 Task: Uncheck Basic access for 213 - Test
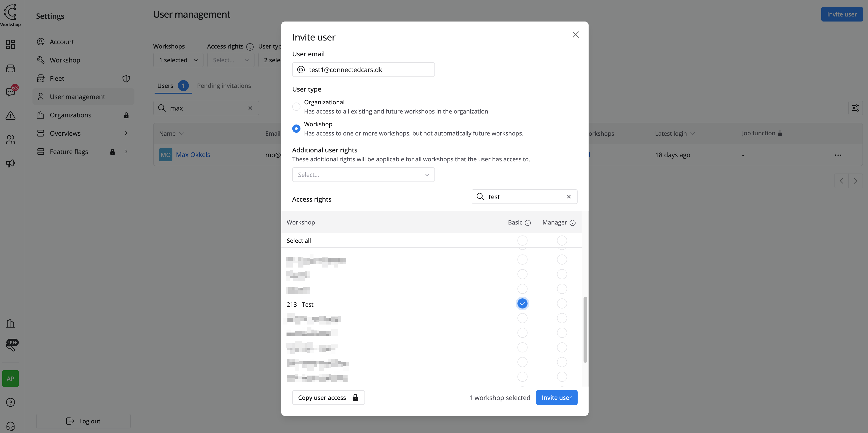pos(522,303)
